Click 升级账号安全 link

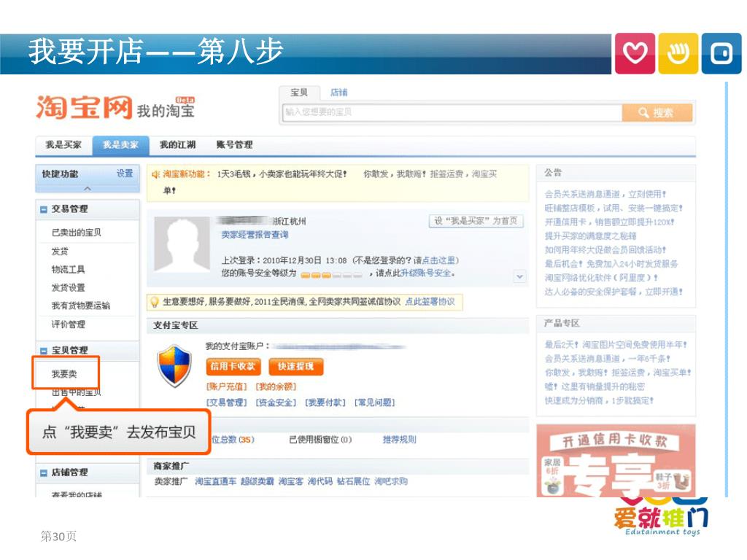point(426,273)
